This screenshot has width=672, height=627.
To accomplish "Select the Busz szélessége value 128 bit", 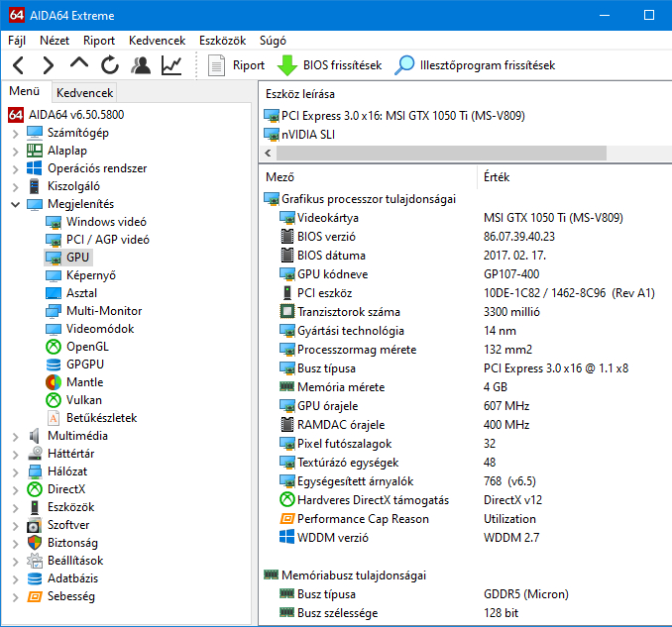I will pyautogui.click(x=501, y=613).
